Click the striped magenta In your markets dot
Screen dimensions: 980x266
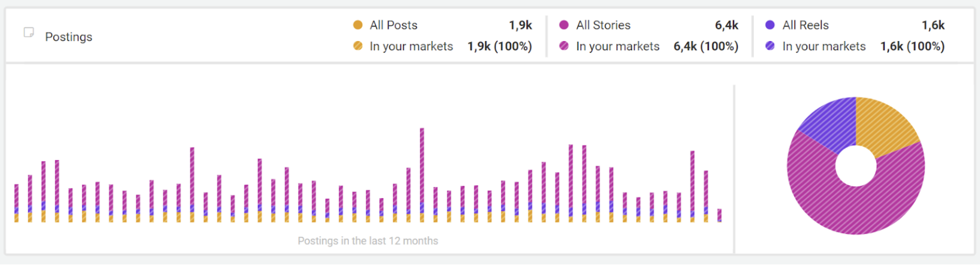click(x=564, y=46)
